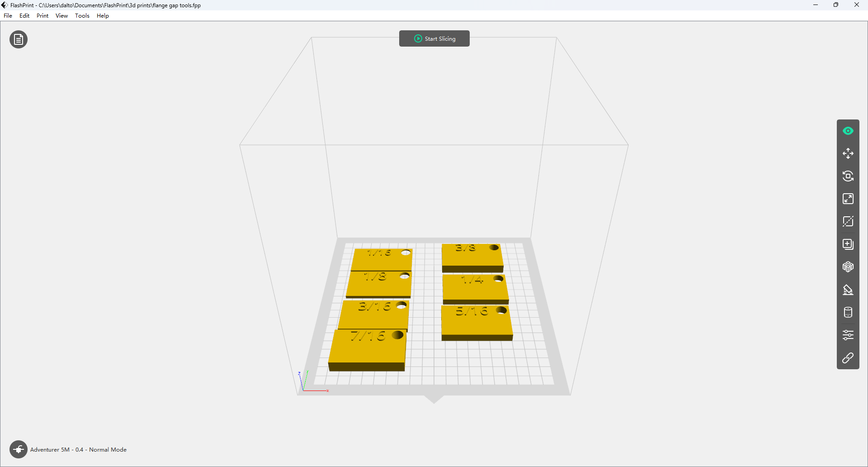Open the Print menu
The height and width of the screenshot is (467, 868).
(42, 16)
